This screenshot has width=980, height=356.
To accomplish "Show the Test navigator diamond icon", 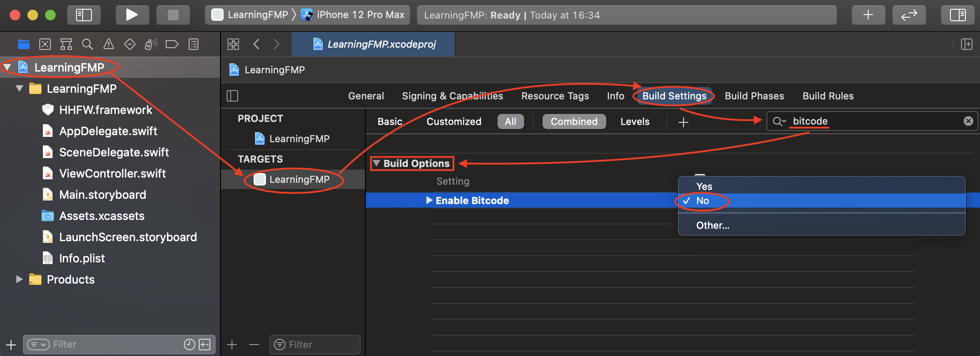I will point(130,44).
